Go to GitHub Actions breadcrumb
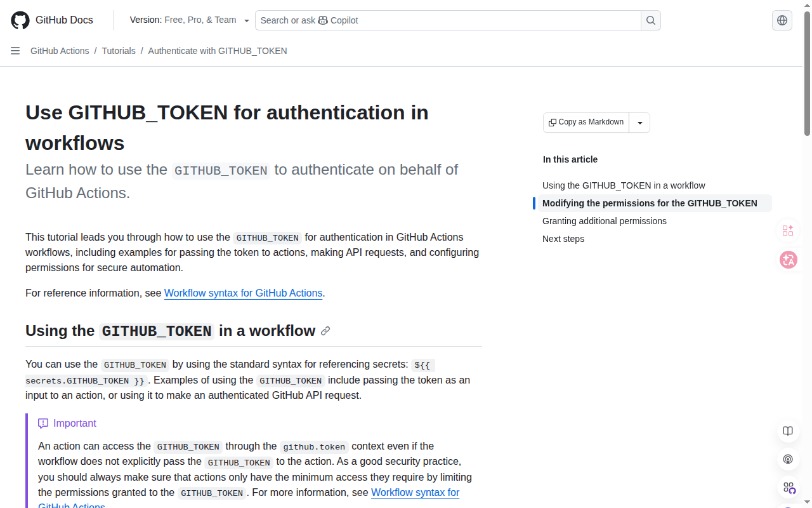The width and height of the screenshot is (812, 508). 60,51
